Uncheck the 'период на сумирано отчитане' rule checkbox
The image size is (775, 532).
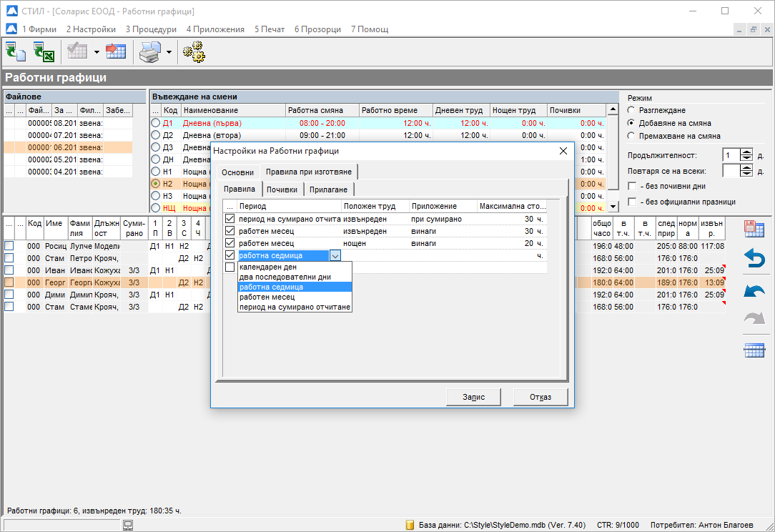coord(229,219)
